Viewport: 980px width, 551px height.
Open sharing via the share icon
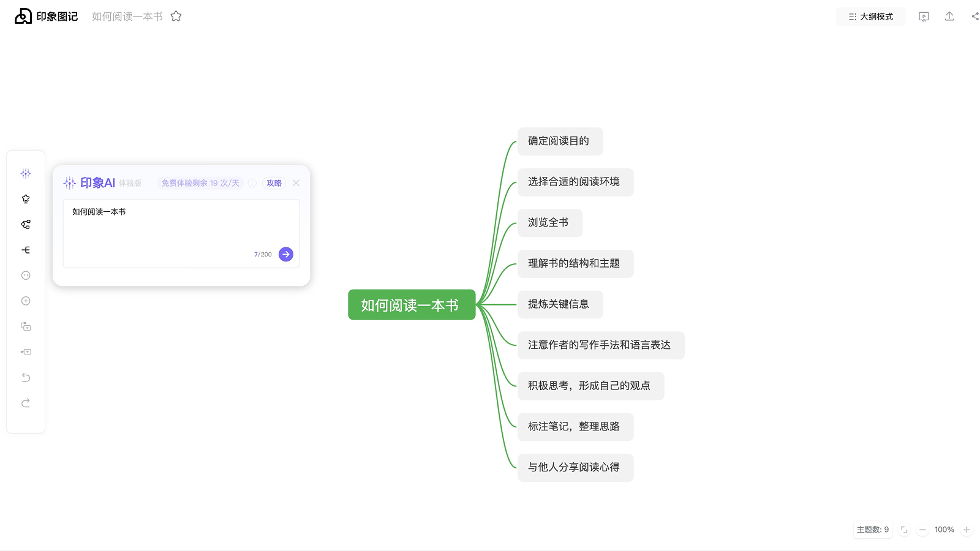point(974,17)
